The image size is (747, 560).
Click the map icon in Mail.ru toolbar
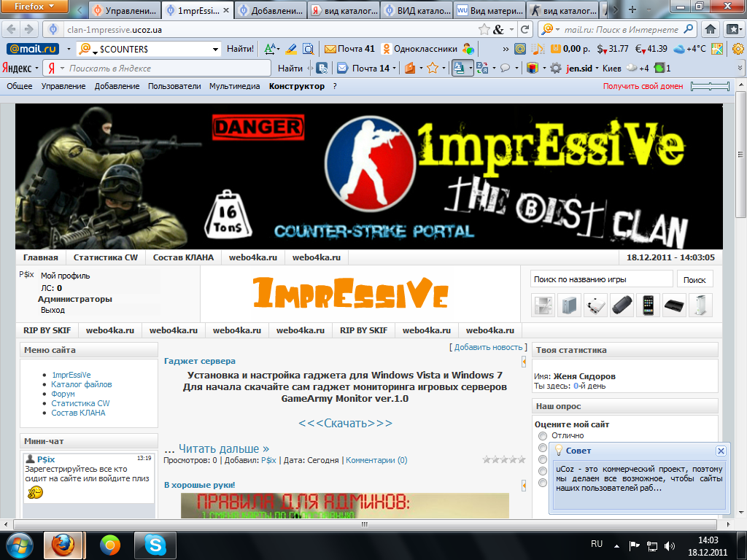pos(716,49)
